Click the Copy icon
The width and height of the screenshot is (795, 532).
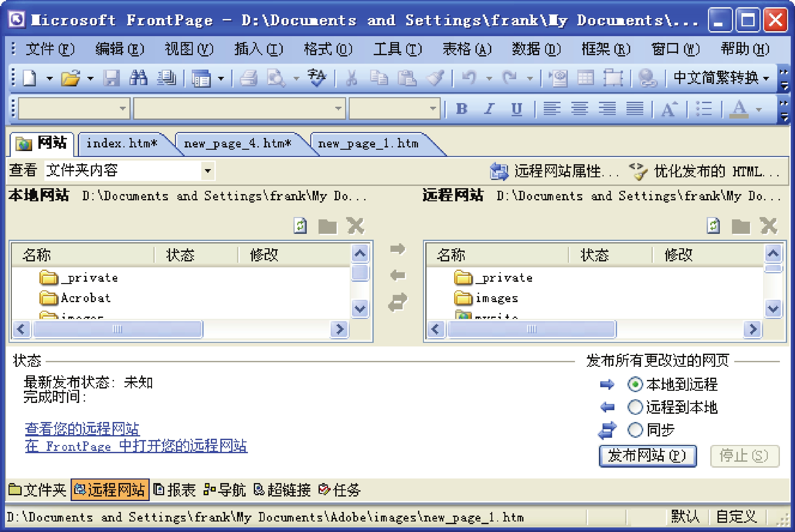pyautogui.click(x=379, y=78)
